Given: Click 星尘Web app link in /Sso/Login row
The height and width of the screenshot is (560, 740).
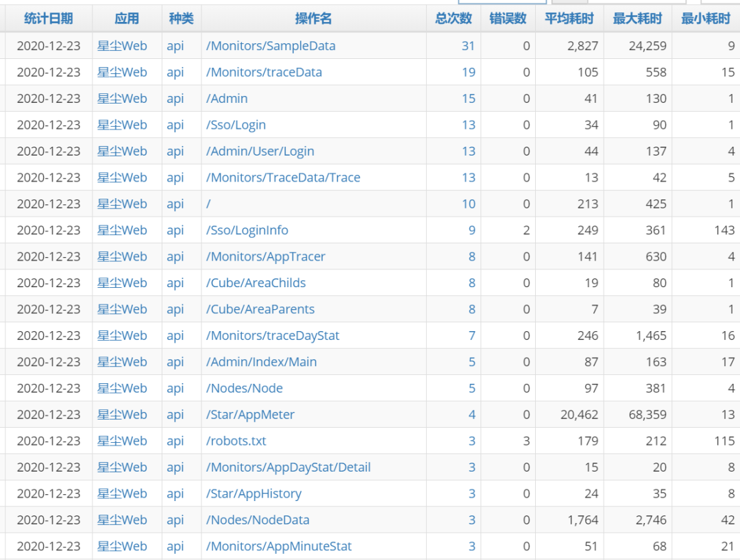Looking at the screenshot, I should (122, 125).
